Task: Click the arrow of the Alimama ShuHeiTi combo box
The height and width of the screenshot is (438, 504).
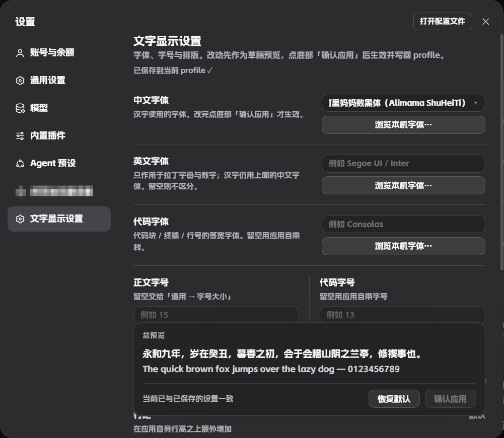Action: [476, 103]
